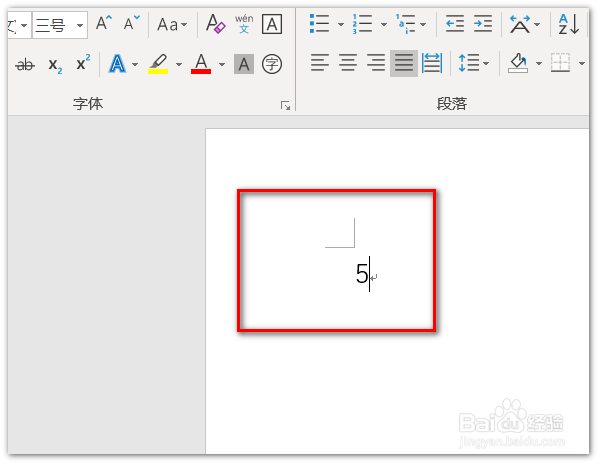Center align text
The height and width of the screenshot is (463, 598).
(x=348, y=63)
